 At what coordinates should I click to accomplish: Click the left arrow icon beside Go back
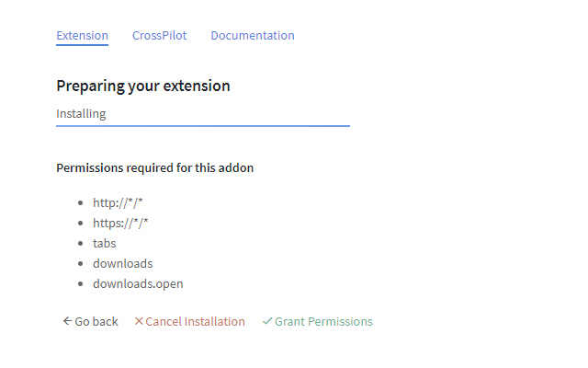pyautogui.click(x=67, y=321)
